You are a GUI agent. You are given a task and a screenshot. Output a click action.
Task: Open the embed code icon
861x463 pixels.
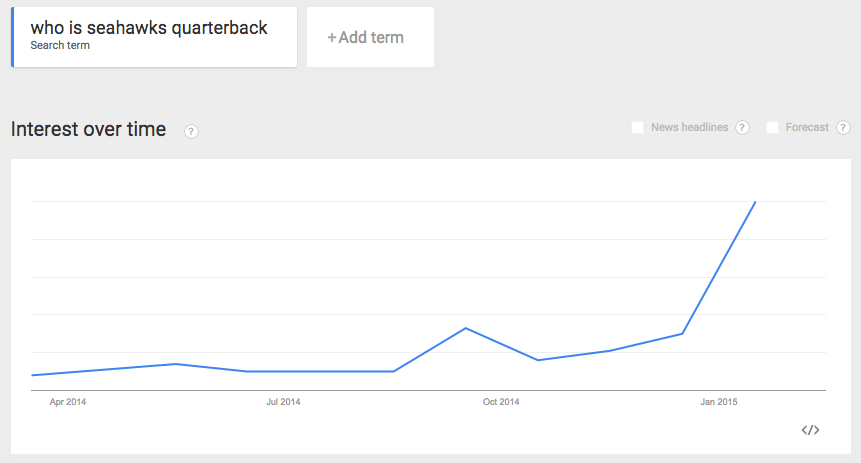click(811, 430)
